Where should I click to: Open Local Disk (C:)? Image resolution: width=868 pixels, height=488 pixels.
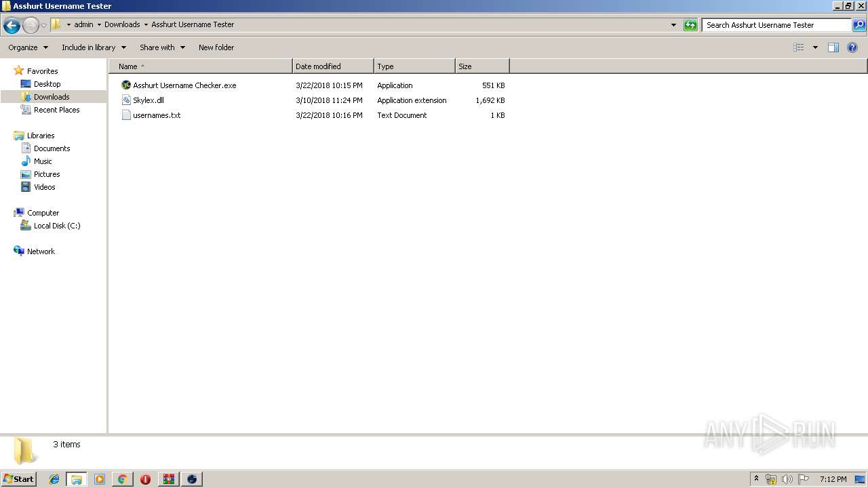[x=57, y=226]
